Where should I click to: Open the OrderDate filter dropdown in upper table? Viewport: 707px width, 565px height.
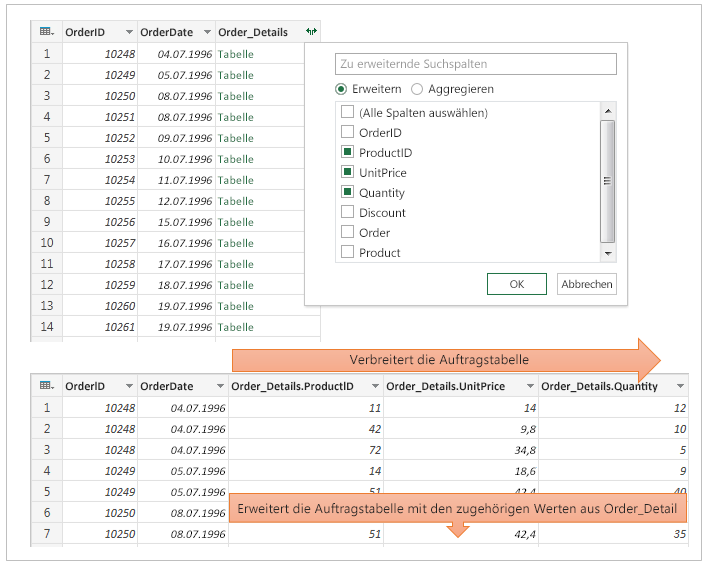pyautogui.click(x=207, y=32)
